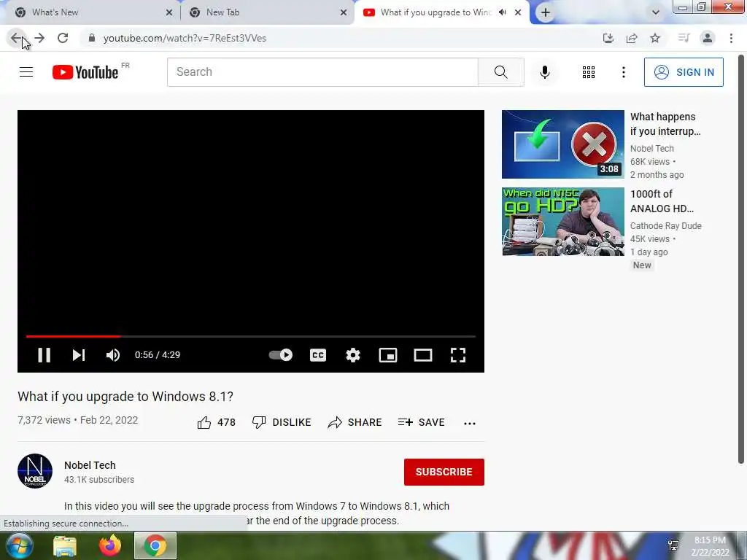Click the Cathode Ray Dude channel name

[x=665, y=226]
